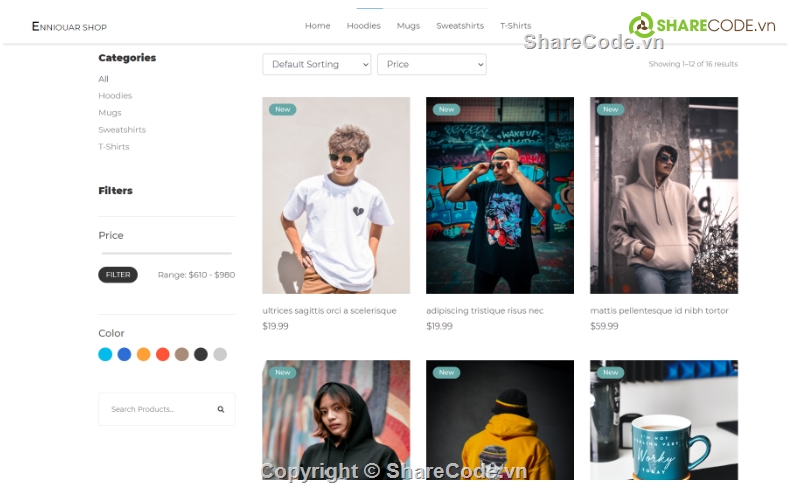
Task: Expand the Price dropdown
Action: click(x=432, y=64)
